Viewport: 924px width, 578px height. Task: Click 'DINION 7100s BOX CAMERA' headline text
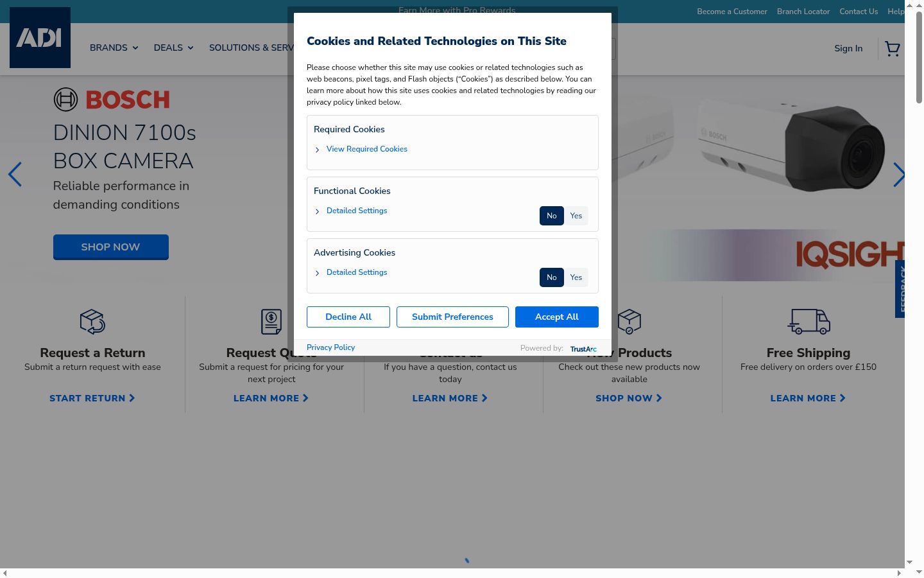(x=124, y=146)
